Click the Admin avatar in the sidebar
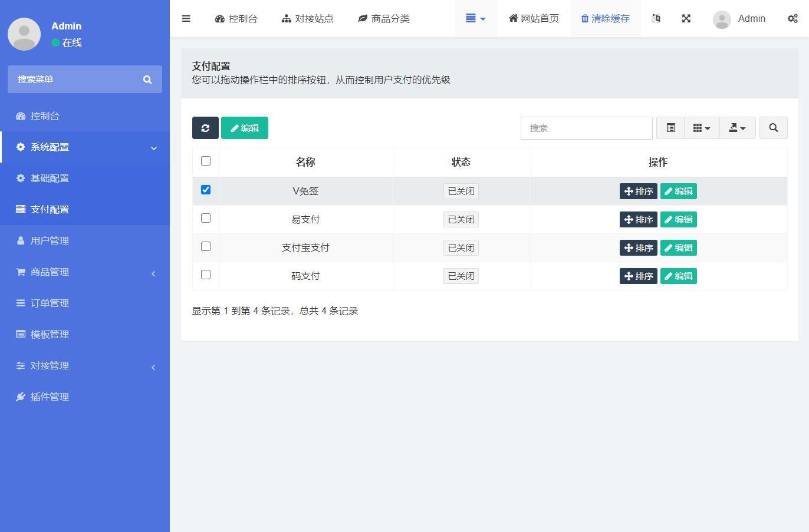 pos(24,34)
